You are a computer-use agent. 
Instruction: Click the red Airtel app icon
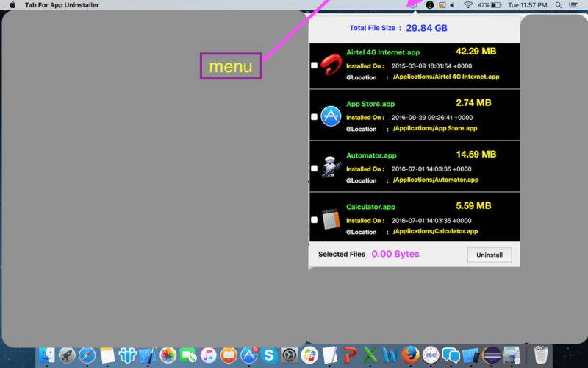[331, 65]
